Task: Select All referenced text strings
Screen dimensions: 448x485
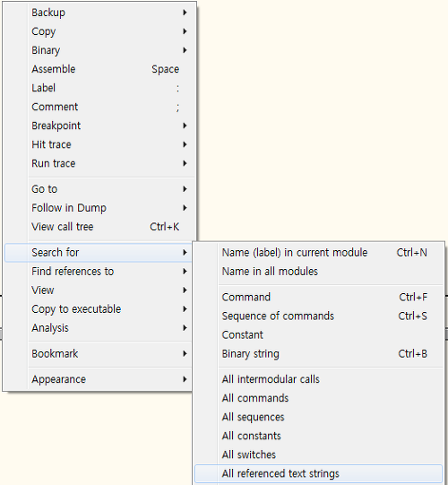Action: (318, 473)
